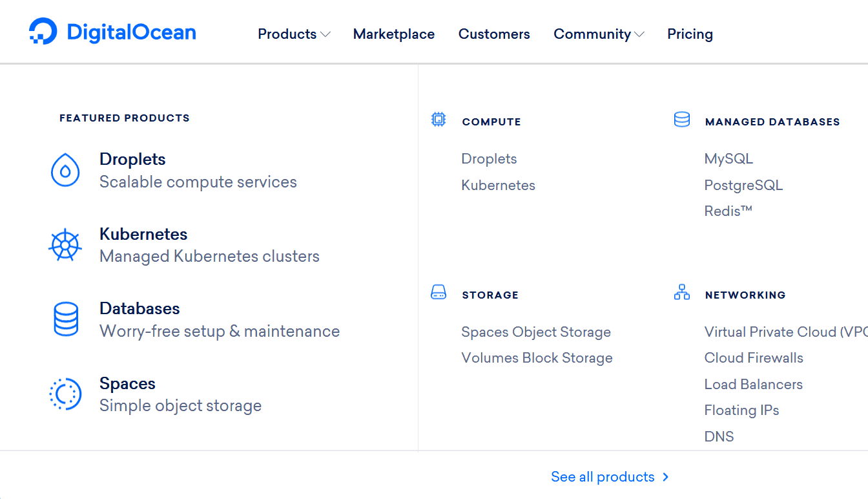
Task: Select Droplets under Compute
Action: 489,159
